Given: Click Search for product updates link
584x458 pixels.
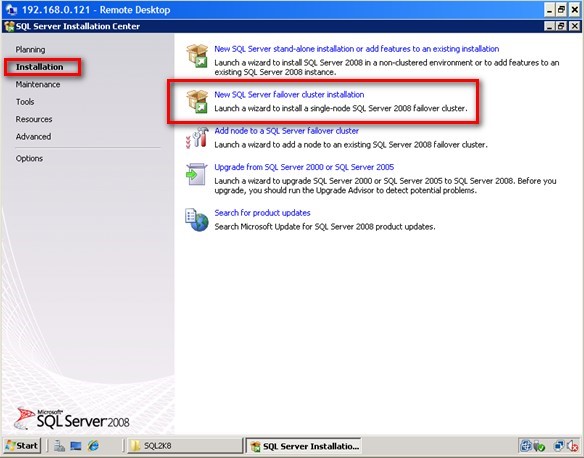Looking at the screenshot, I should (262, 213).
